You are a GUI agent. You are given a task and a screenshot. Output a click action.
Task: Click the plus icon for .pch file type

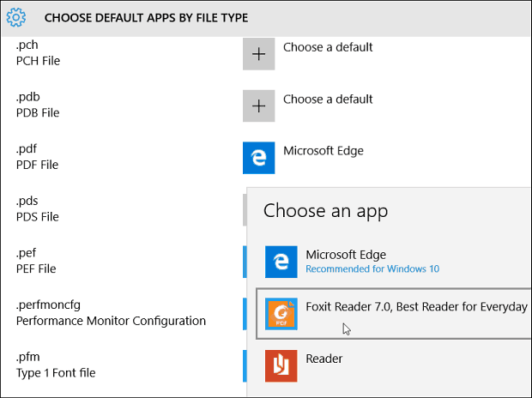[x=258, y=54]
